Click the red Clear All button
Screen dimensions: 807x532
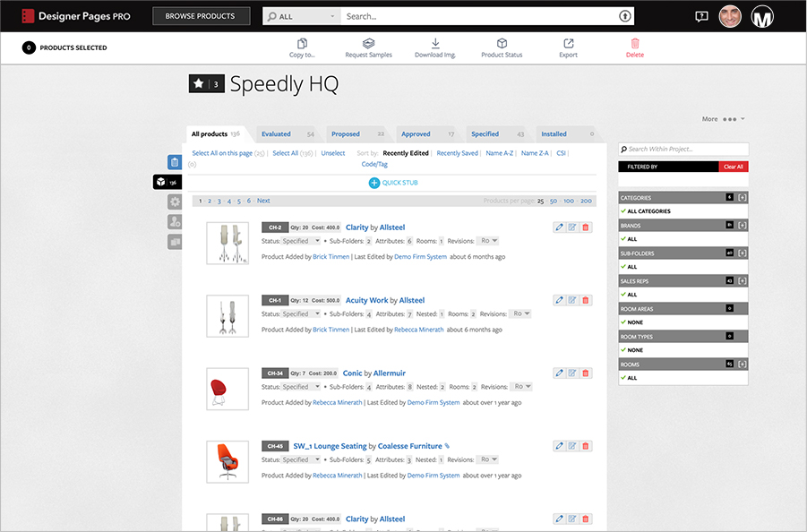(x=734, y=167)
